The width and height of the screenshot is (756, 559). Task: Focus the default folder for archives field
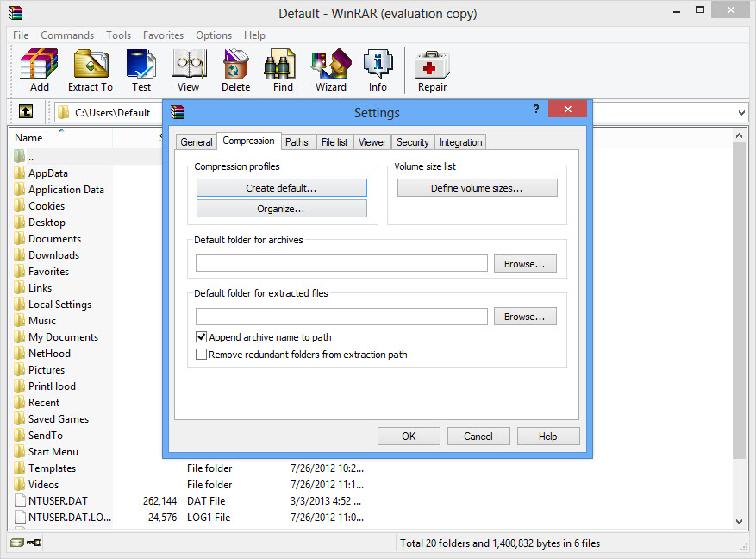tap(341, 263)
